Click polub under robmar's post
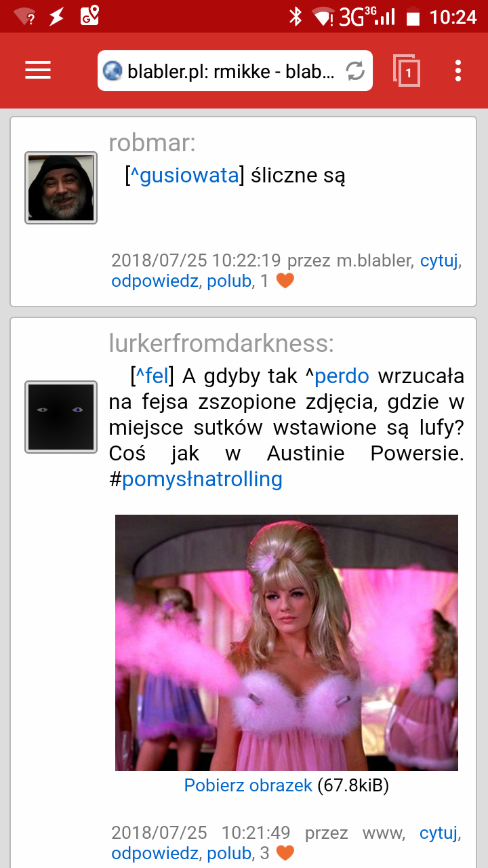 pos(229,281)
